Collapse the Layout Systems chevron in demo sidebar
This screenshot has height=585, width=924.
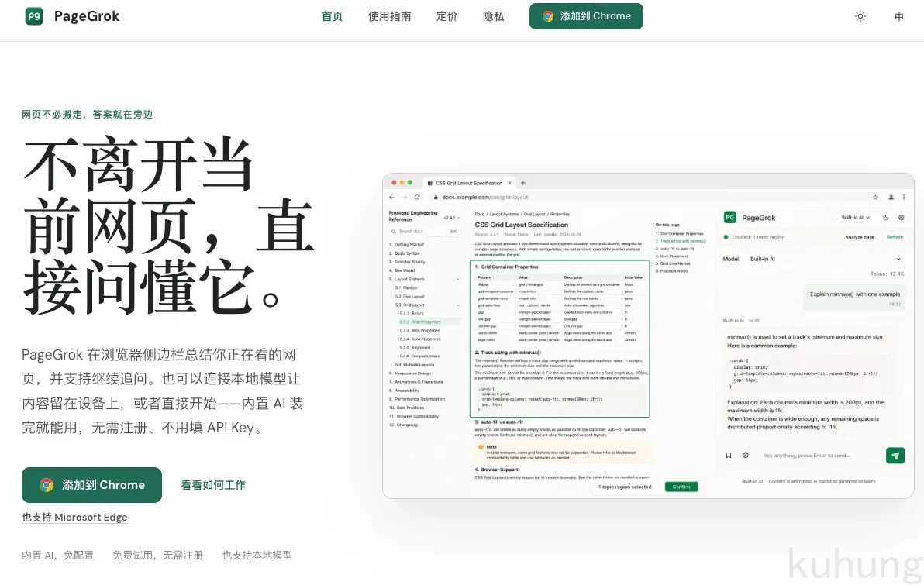(x=458, y=279)
